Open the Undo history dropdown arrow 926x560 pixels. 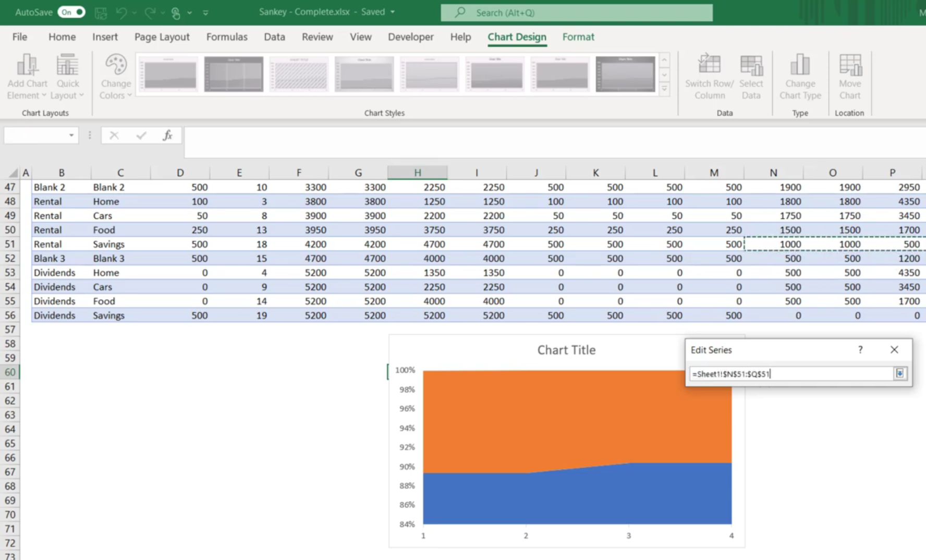pyautogui.click(x=135, y=13)
